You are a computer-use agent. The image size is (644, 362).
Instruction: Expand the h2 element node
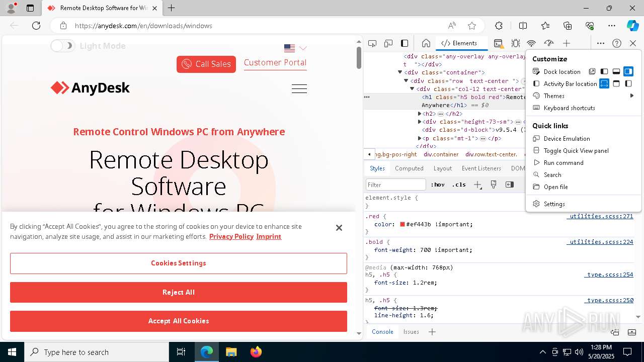pos(419,114)
